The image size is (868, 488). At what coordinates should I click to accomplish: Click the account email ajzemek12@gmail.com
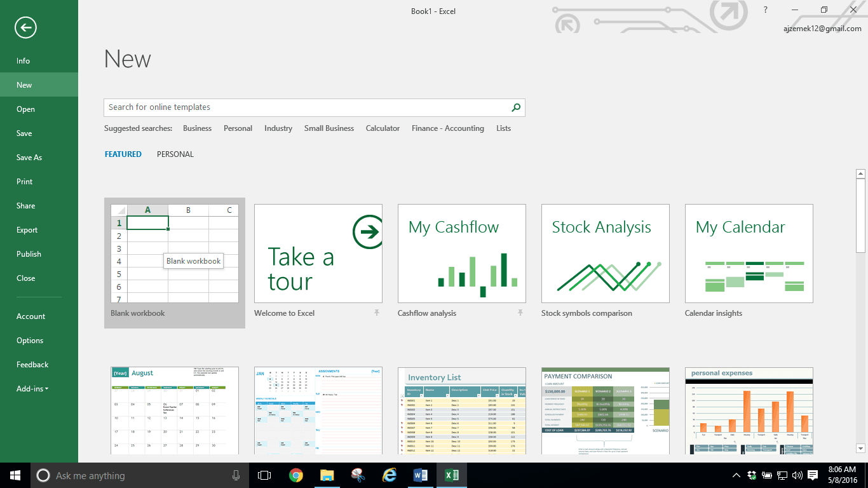coord(823,29)
